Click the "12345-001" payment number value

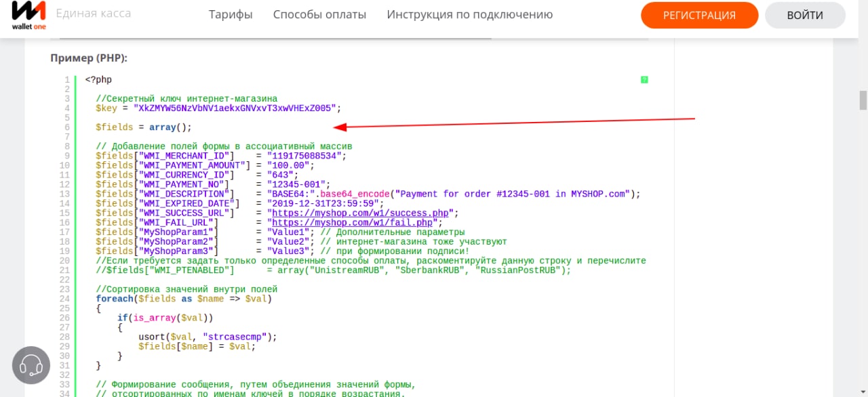(x=296, y=184)
